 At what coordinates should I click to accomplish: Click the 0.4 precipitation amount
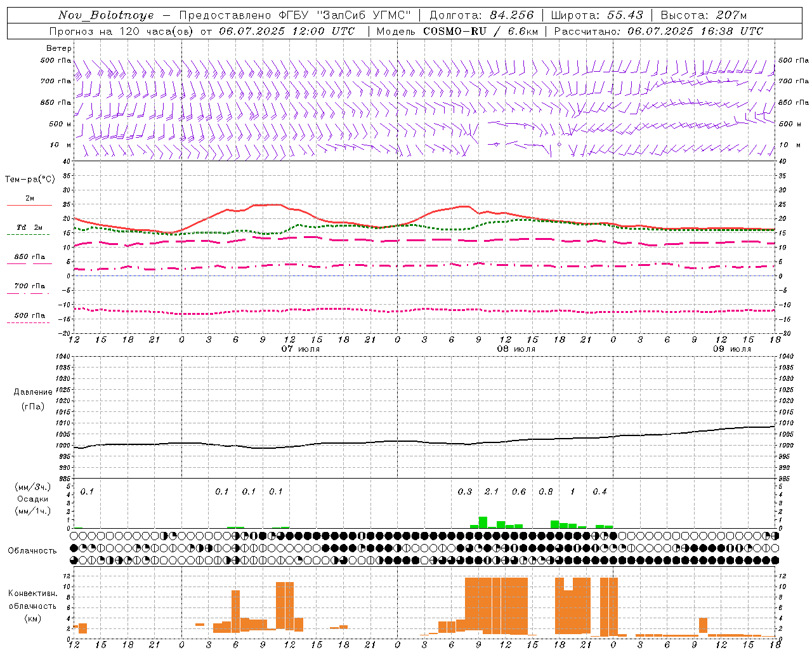599,491
